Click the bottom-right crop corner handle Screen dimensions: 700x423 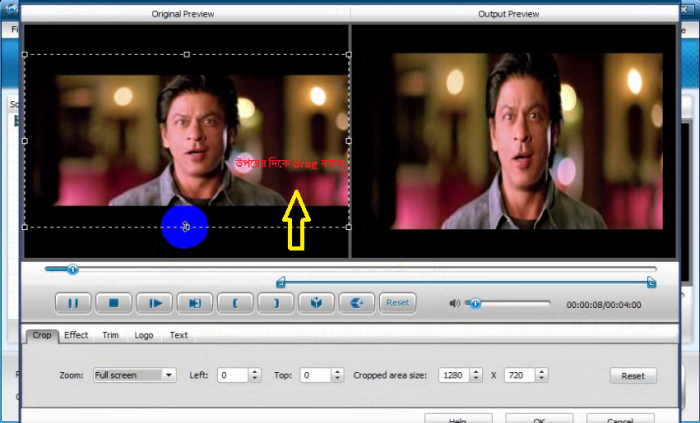(x=349, y=227)
